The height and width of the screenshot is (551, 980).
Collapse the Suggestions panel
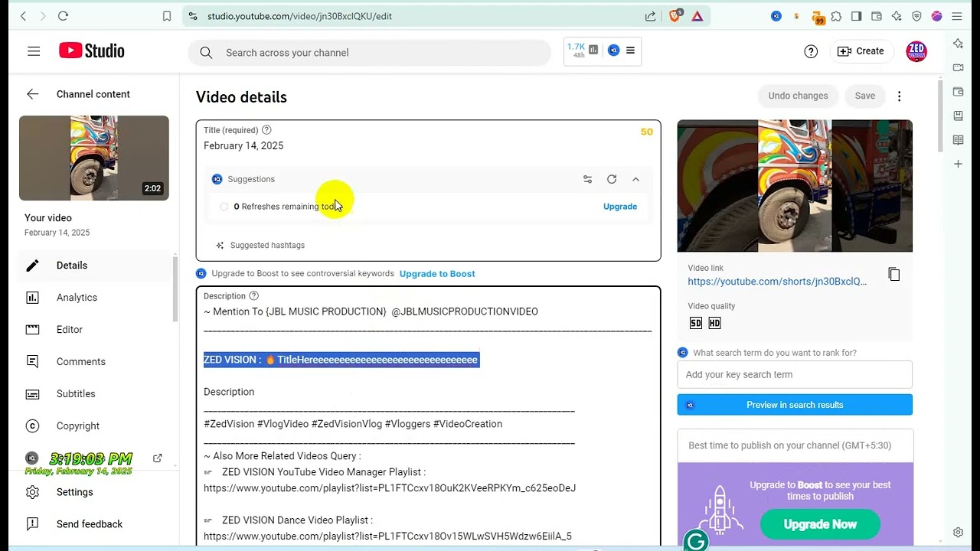635,179
